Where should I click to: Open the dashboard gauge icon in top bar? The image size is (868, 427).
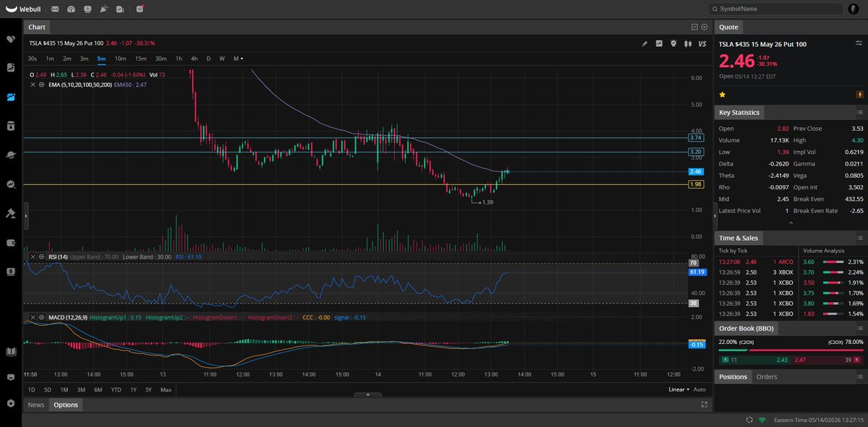[71, 9]
